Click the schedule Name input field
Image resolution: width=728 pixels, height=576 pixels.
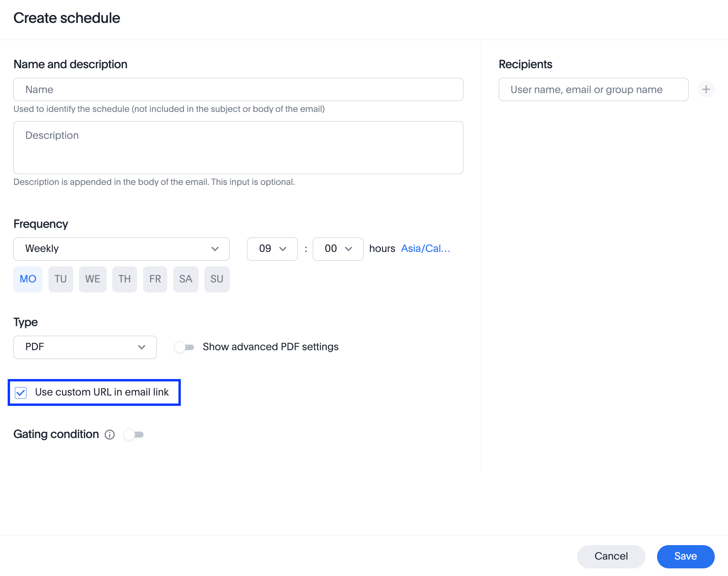pos(238,89)
